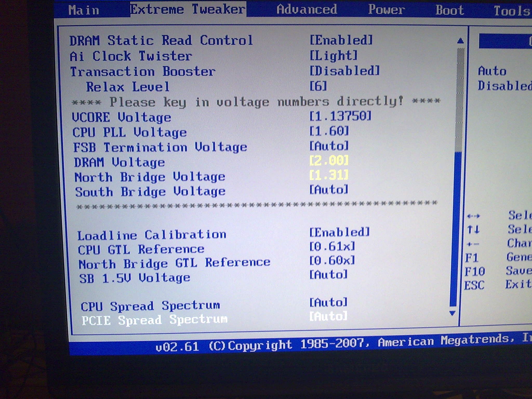Select CPU PLL Voltage label
The width and height of the screenshot is (532, 399).
coord(129,132)
